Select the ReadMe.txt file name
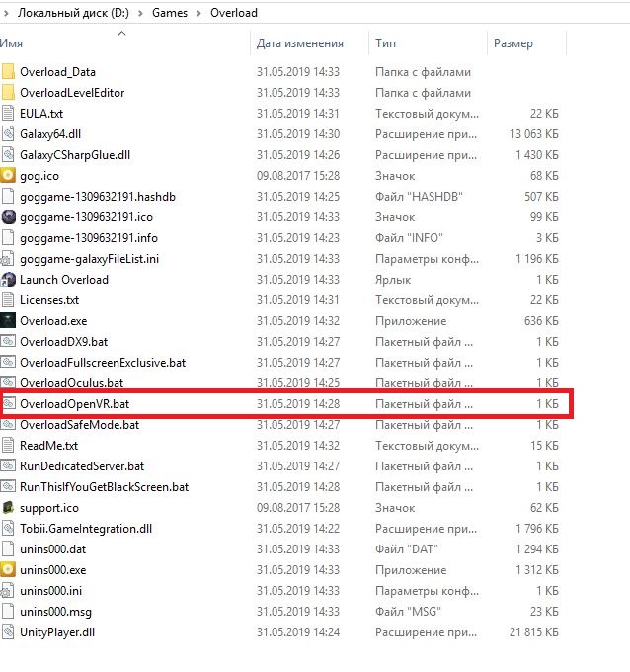 [x=48, y=446]
